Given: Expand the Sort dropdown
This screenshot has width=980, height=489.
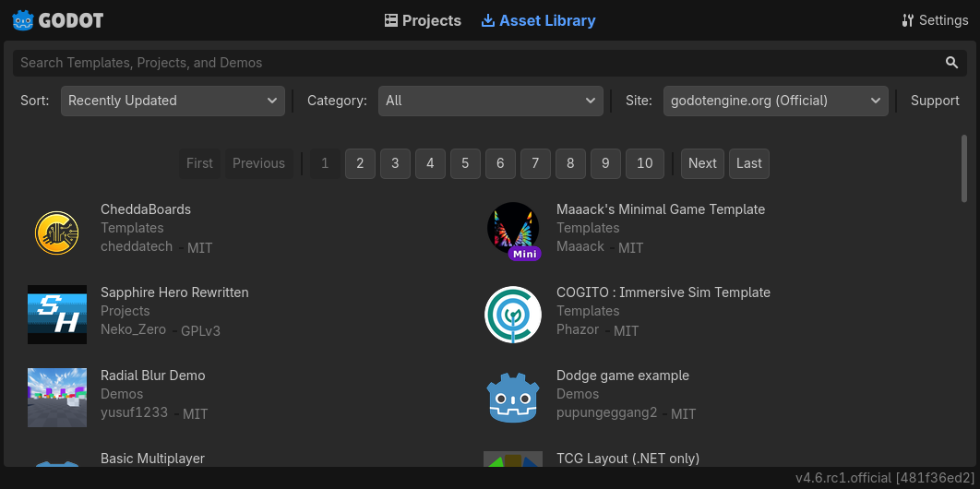Looking at the screenshot, I should click(x=173, y=101).
